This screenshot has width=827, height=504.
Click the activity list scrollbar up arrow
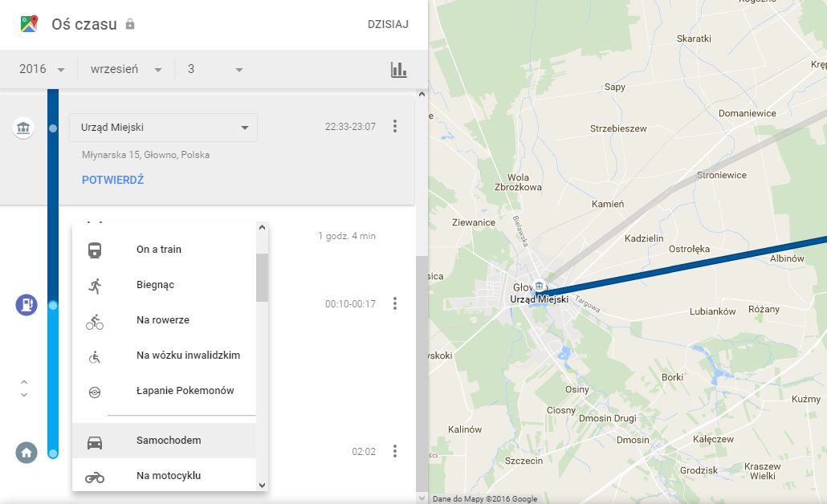pyautogui.click(x=262, y=228)
